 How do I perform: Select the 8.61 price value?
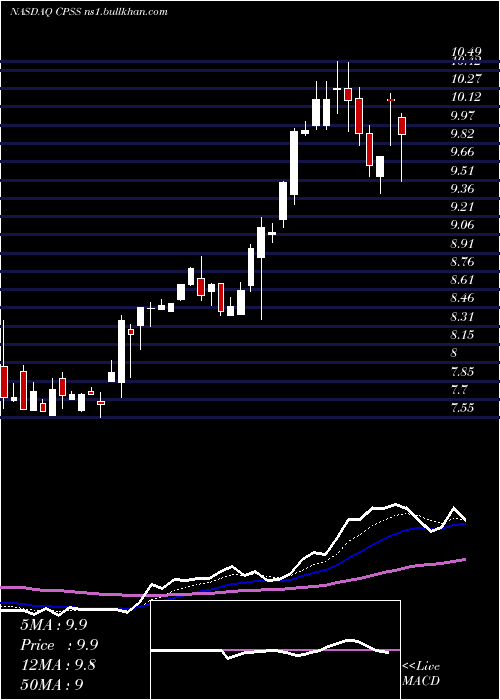click(x=464, y=280)
